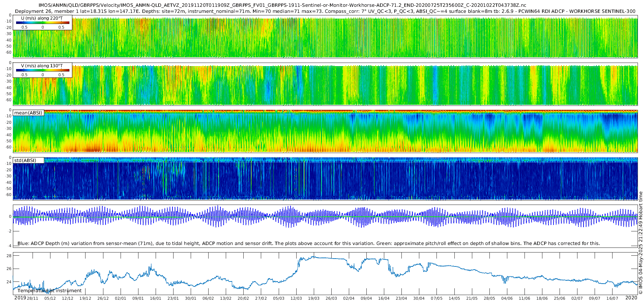Select the 16/07 date tick label
644x304 pixels.
612,298
